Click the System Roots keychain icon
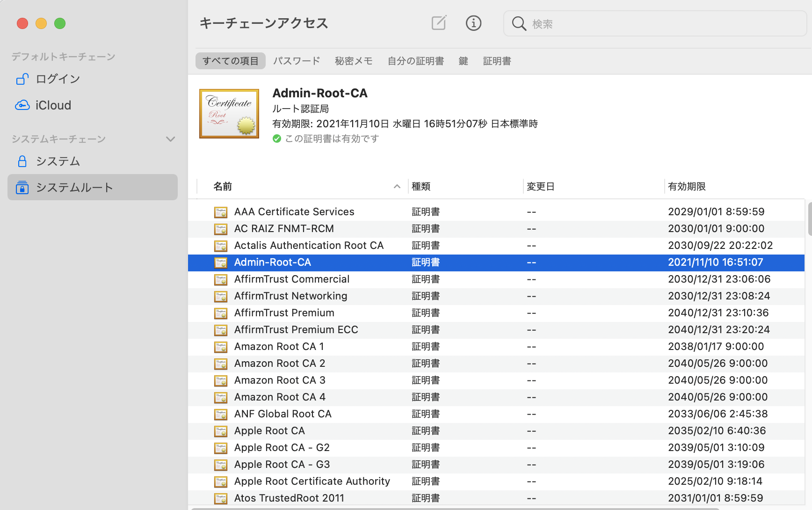The height and width of the screenshot is (510, 812). [x=22, y=188]
